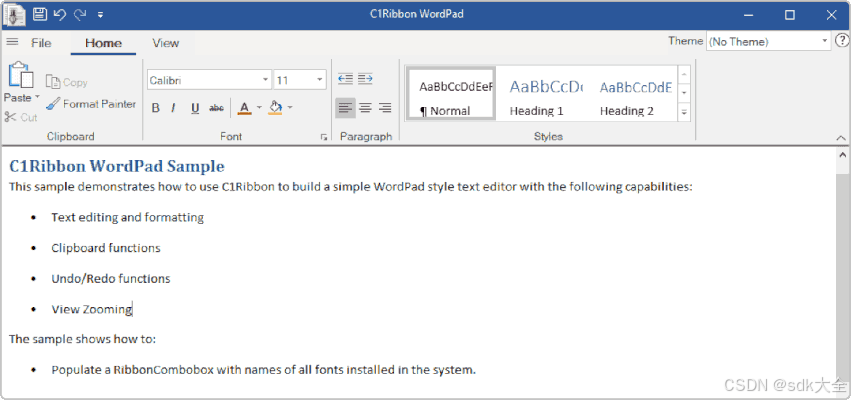Click the Save icon in quick access toolbar
Viewport: 851px width, 400px height.
[40, 15]
